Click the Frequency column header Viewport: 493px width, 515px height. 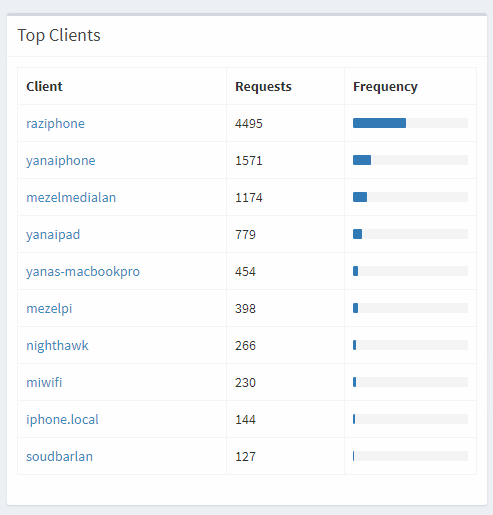click(x=385, y=87)
